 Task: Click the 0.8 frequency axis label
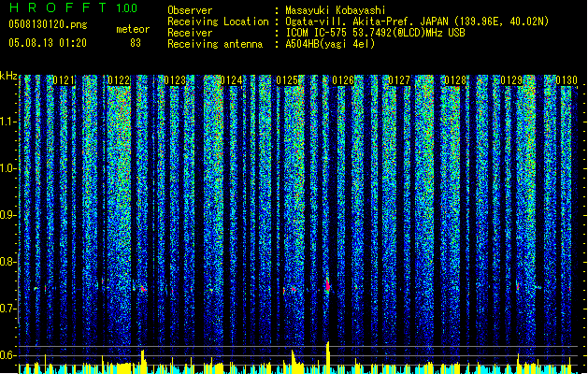[8, 262]
